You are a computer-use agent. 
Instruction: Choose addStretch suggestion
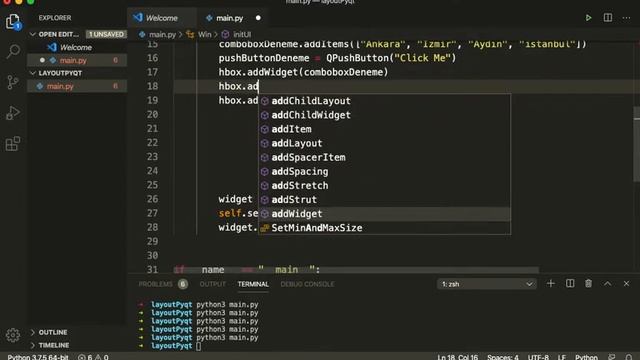click(384, 185)
